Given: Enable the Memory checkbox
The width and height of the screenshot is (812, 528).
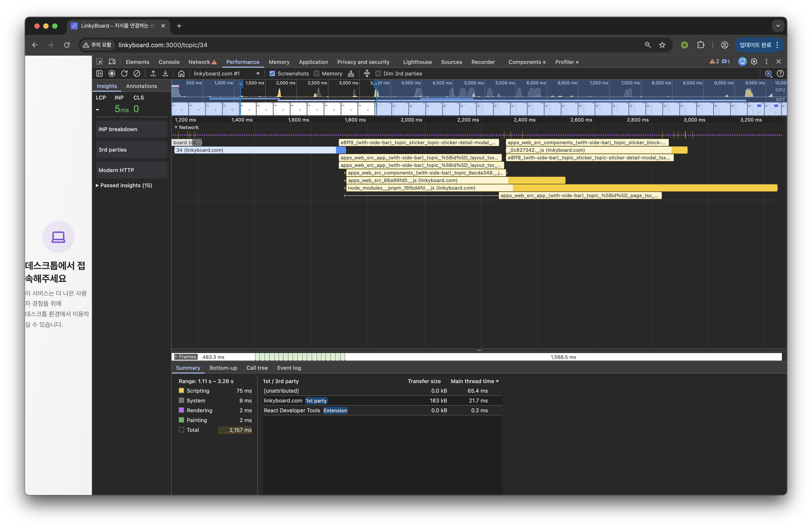Looking at the screenshot, I should pyautogui.click(x=317, y=73).
